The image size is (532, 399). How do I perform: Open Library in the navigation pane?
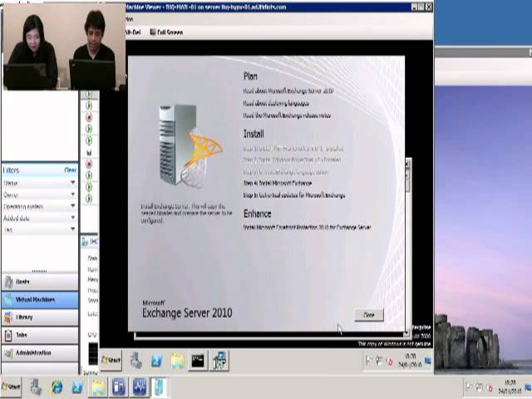pyautogui.click(x=40, y=318)
